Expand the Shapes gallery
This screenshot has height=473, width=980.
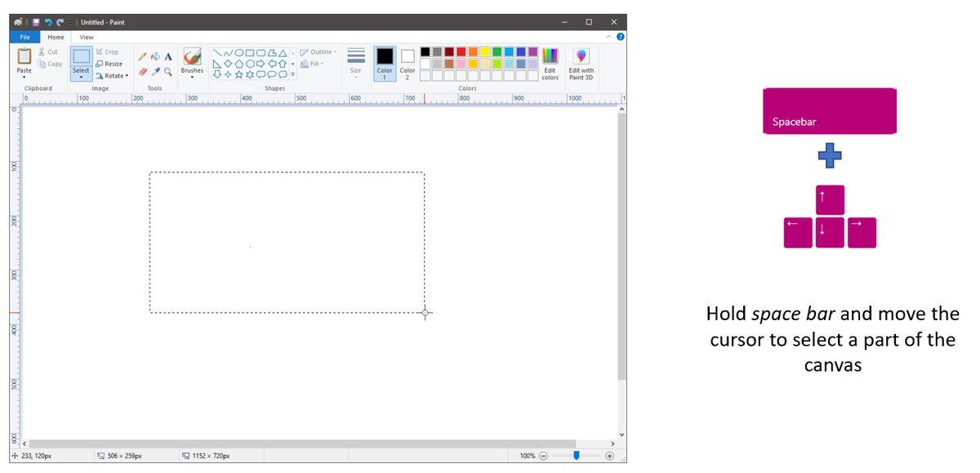coord(292,74)
